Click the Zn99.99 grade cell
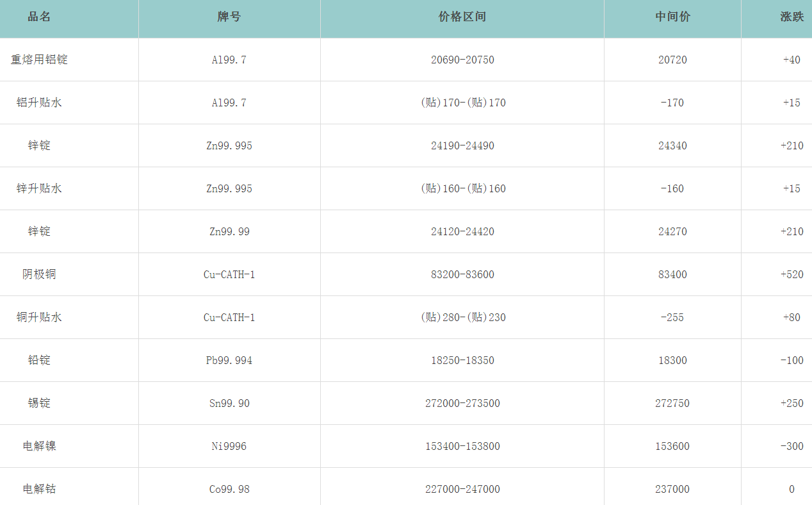 tap(229, 231)
